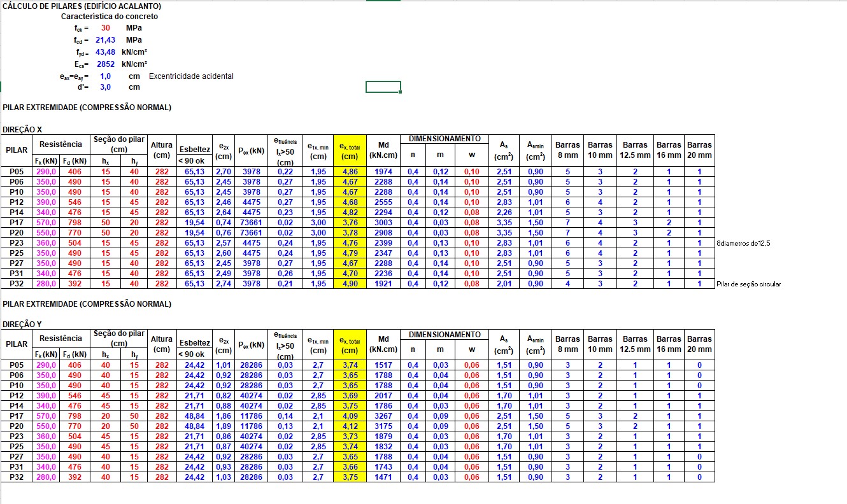The image size is (847, 504).
Task: Select the Md value 3267 in Direção Y table
Action: click(x=383, y=416)
